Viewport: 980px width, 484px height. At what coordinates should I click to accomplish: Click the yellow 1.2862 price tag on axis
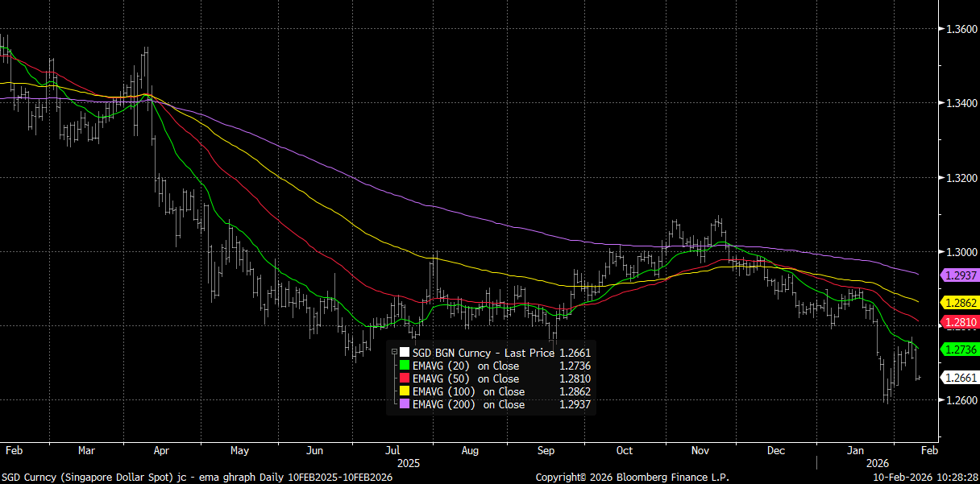pyautogui.click(x=960, y=303)
